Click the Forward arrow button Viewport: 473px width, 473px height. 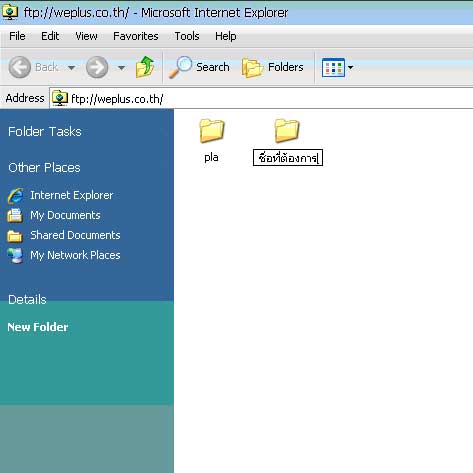pos(97,67)
